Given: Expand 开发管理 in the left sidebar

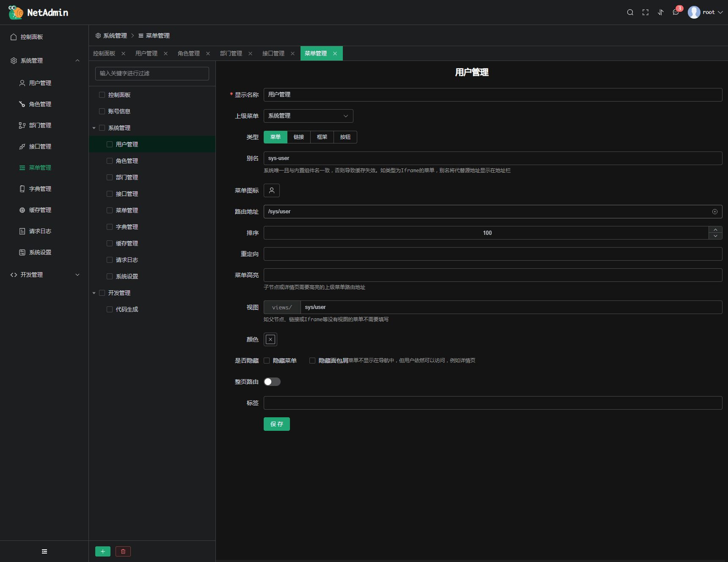Looking at the screenshot, I should [x=44, y=275].
